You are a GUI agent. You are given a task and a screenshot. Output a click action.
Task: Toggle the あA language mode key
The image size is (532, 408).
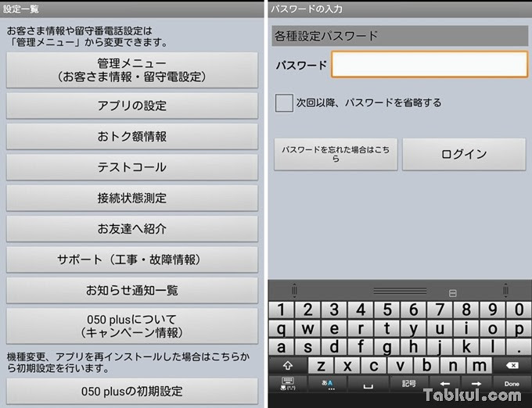[327, 384]
